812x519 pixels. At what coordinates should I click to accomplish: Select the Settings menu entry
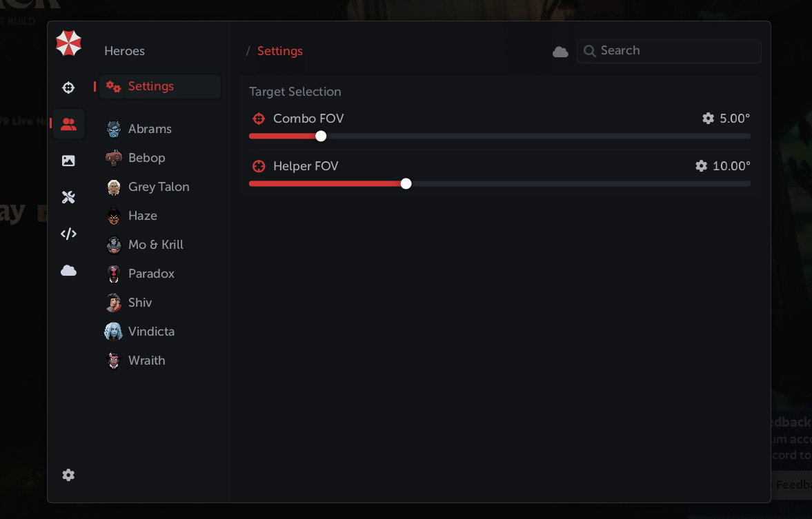tap(160, 86)
